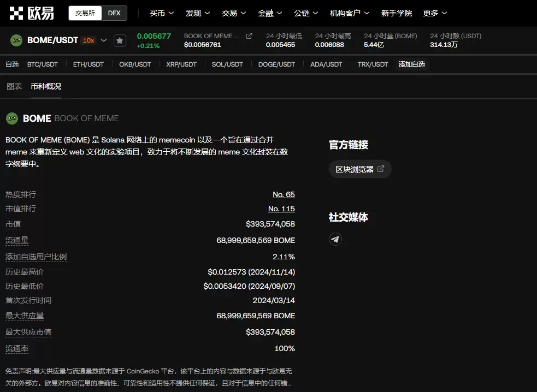Click the 10x leverage badge
Viewport: 537px width, 392px height.
(88, 40)
